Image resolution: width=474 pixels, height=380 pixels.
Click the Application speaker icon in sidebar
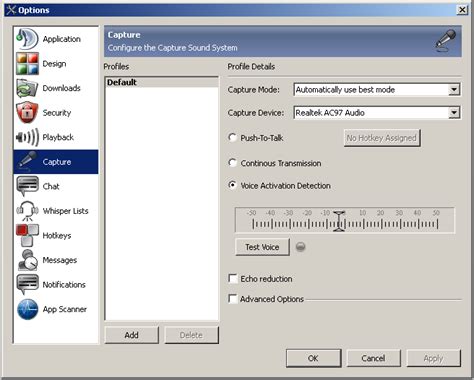click(x=27, y=39)
